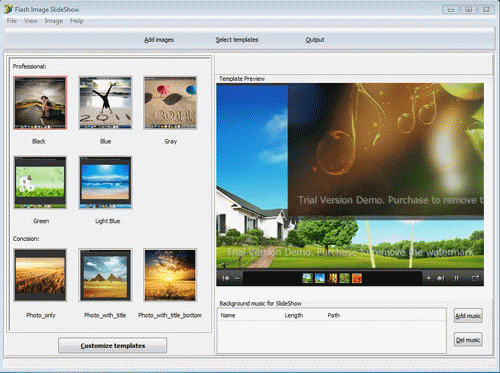Open the File menu
500x373 pixels.
pyautogui.click(x=12, y=21)
